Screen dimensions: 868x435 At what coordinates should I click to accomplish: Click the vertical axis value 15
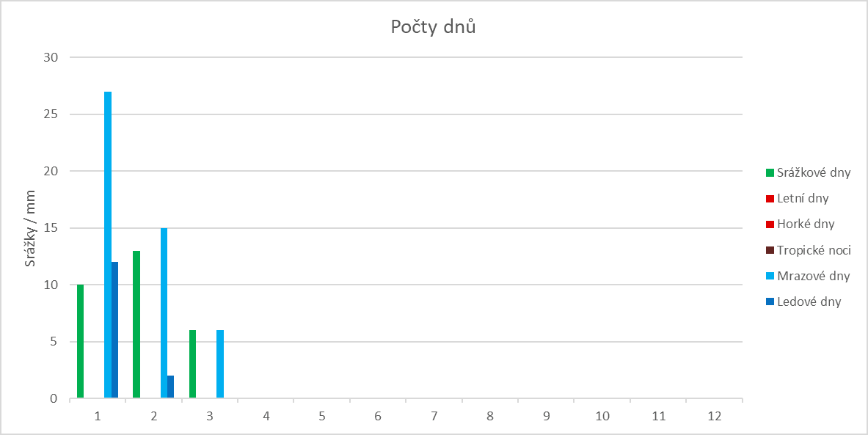(53, 228)
